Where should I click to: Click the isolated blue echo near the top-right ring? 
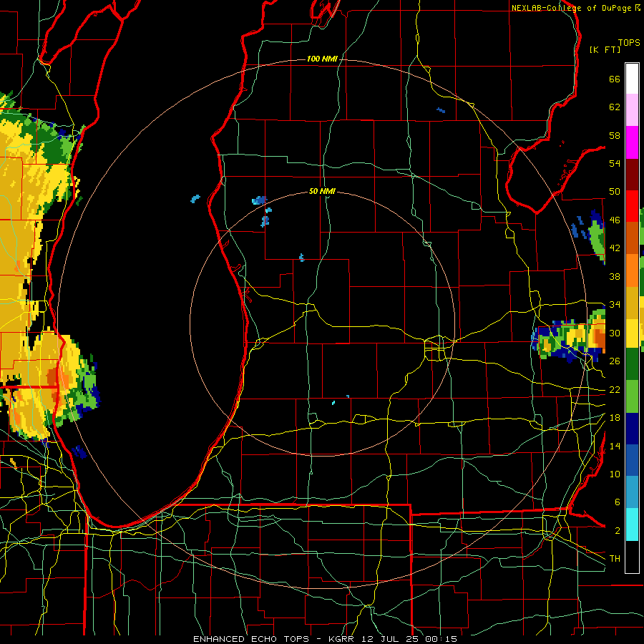[x=441, y=110]
